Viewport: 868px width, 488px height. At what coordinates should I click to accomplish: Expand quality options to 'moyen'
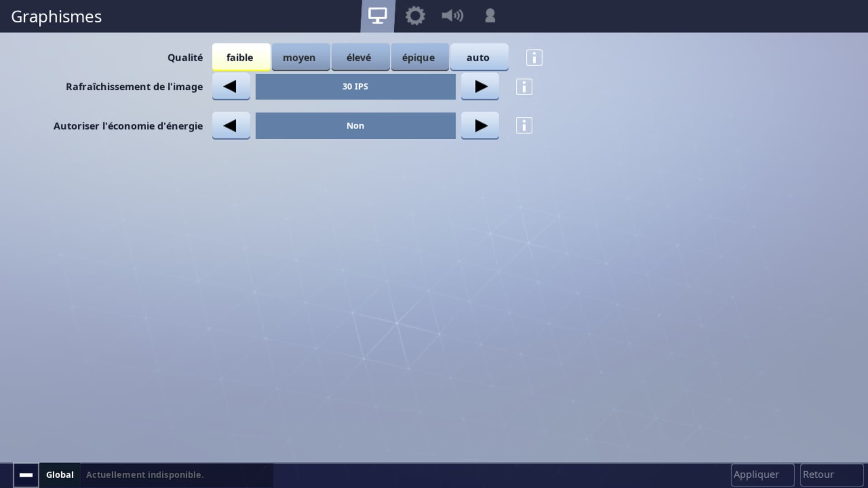pos(299,56)
